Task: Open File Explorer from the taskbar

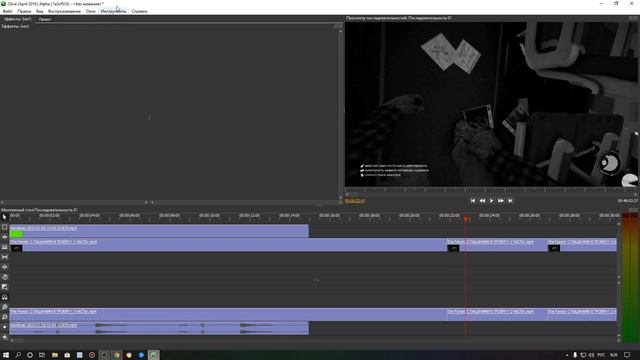Action: coord(55,355)
